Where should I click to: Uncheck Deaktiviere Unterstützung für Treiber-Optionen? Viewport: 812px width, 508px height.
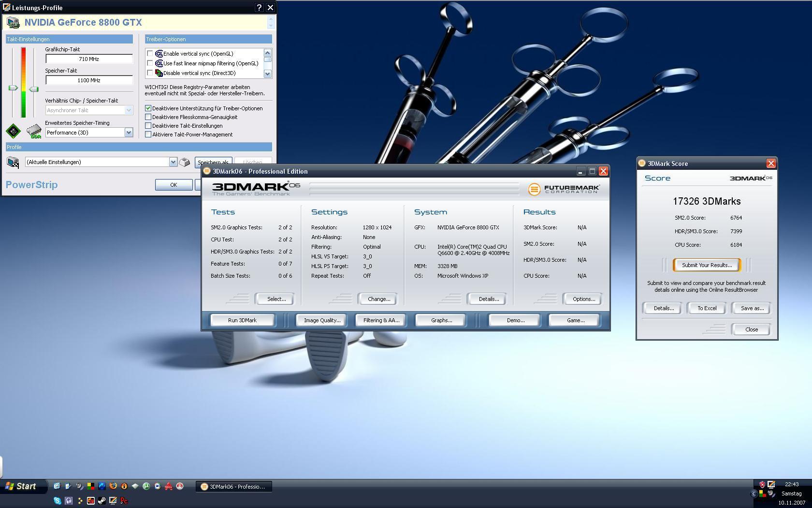pyautogui.click(x=148, y=108)
